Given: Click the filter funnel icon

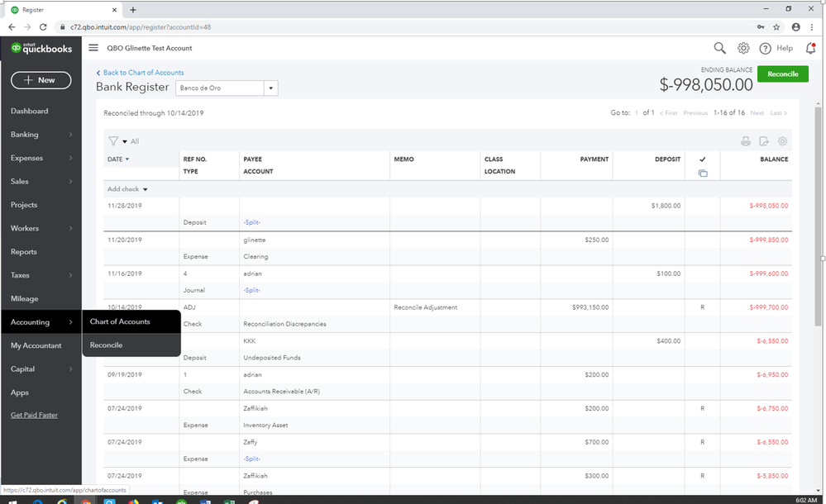Looking at the screenshot, I should [x=113, y=141].
